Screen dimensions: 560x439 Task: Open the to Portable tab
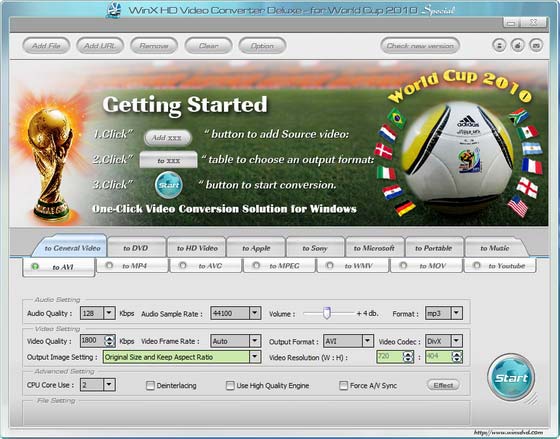click(x=434, y=248)
